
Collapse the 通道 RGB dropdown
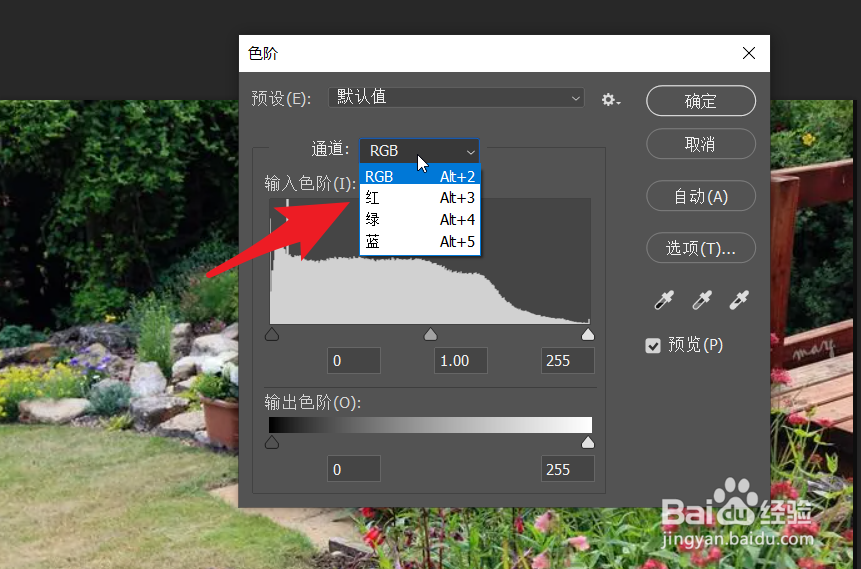tap(419, 150)
